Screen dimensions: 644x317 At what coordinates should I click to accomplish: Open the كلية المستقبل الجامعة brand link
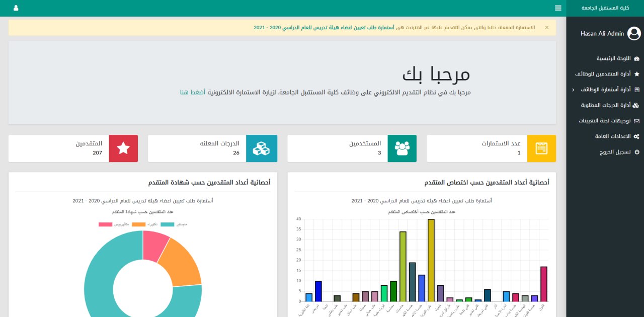point(605,8)
